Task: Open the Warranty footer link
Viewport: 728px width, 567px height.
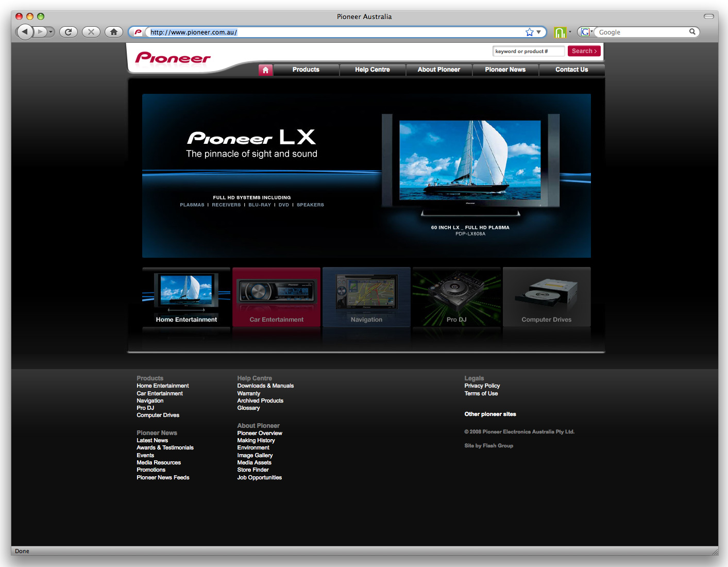Action: [249, 393]
